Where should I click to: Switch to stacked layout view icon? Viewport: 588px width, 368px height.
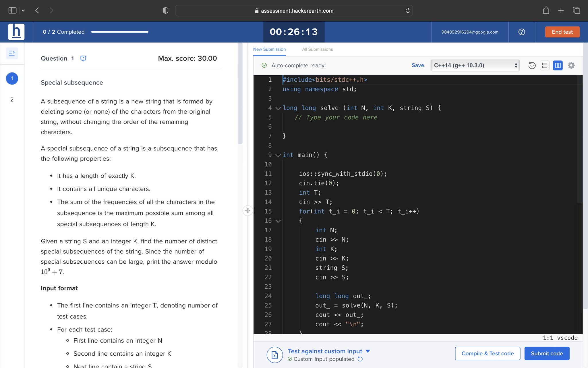tap(544, 66)
